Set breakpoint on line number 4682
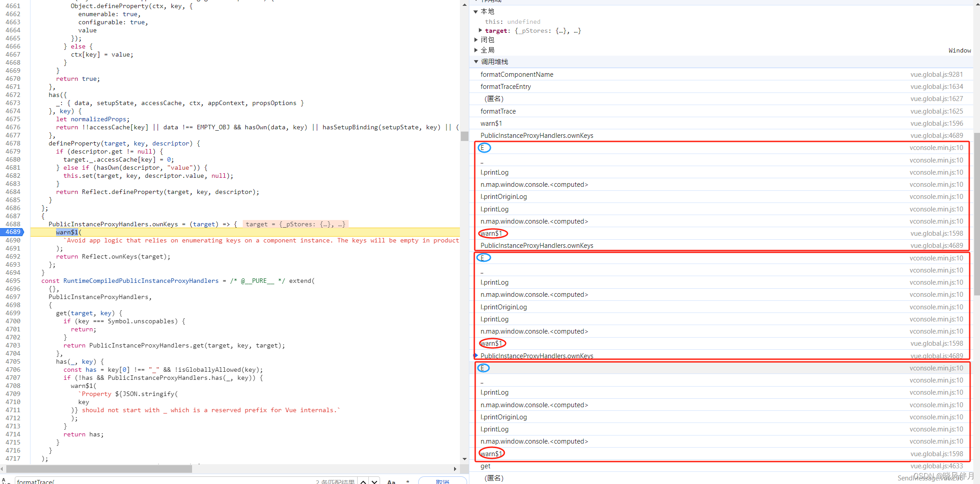This screenshot has height=484, width=980. tap(13, 176)
